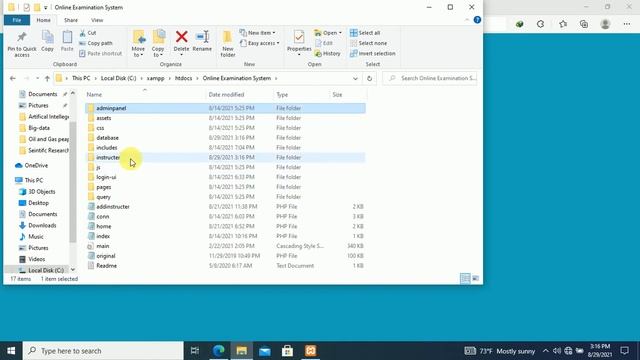The height and width of the screenshot is (360, 640).
Task: Click Invert selection
Action: tap(373, 53)
